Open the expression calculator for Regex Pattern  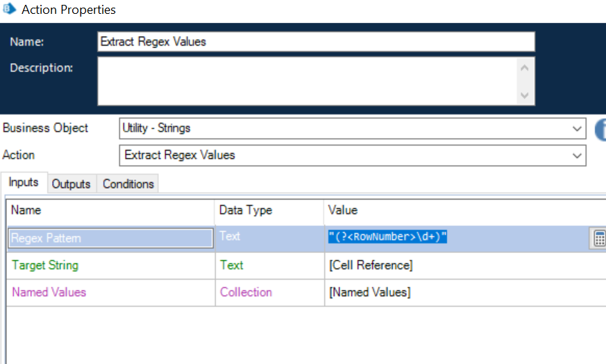[x=598, y=238]
